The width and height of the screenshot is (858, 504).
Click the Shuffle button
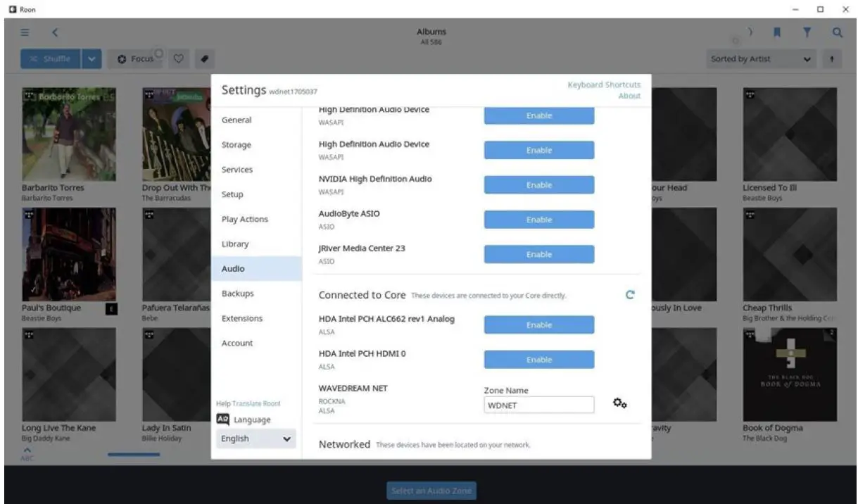(x=51, y=58)
